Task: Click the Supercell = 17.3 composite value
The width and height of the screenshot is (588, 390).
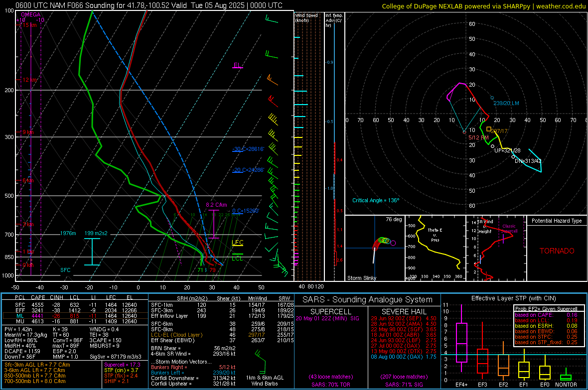Action: (122, 365)
